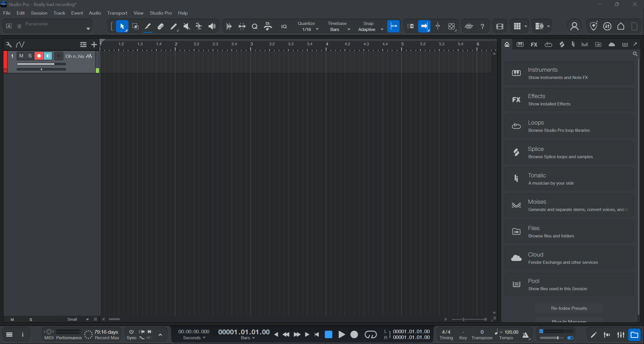
Task: Click return to zero transport icon
Action: pos(317,334)
